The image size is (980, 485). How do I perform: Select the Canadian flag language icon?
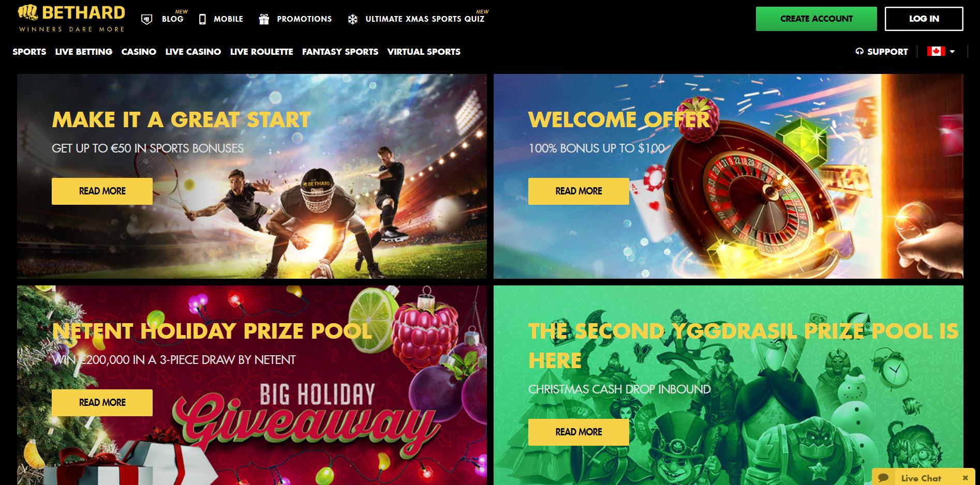pos(936,51)
